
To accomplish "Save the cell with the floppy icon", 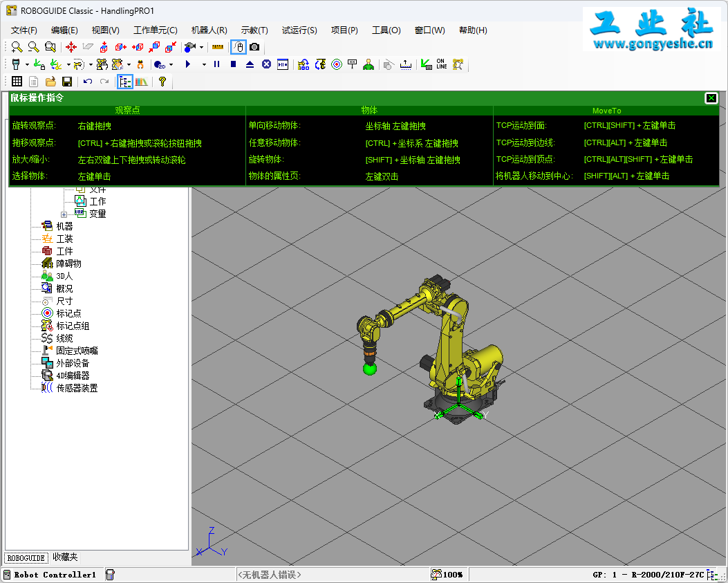I will 67,82.
